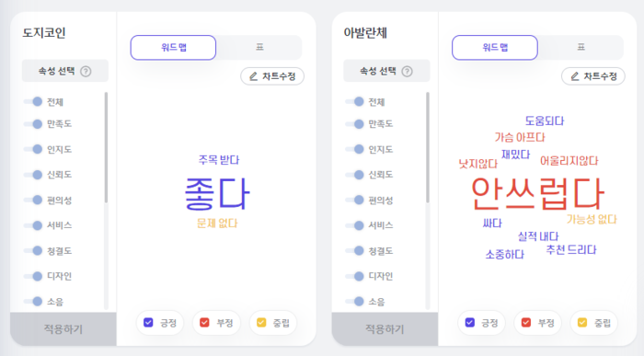The width and height of the screenshot is (644, 356).
Task: Click help icon next to 도지코인 속성 선택
Action: point(86,72)
